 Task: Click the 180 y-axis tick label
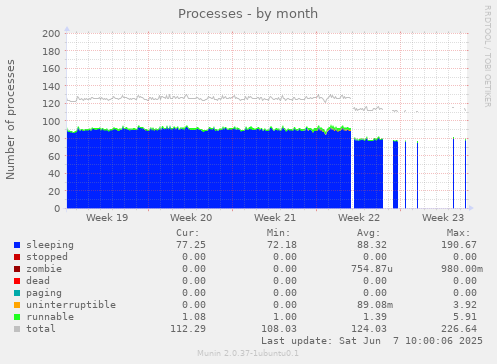tap(51, 51)
